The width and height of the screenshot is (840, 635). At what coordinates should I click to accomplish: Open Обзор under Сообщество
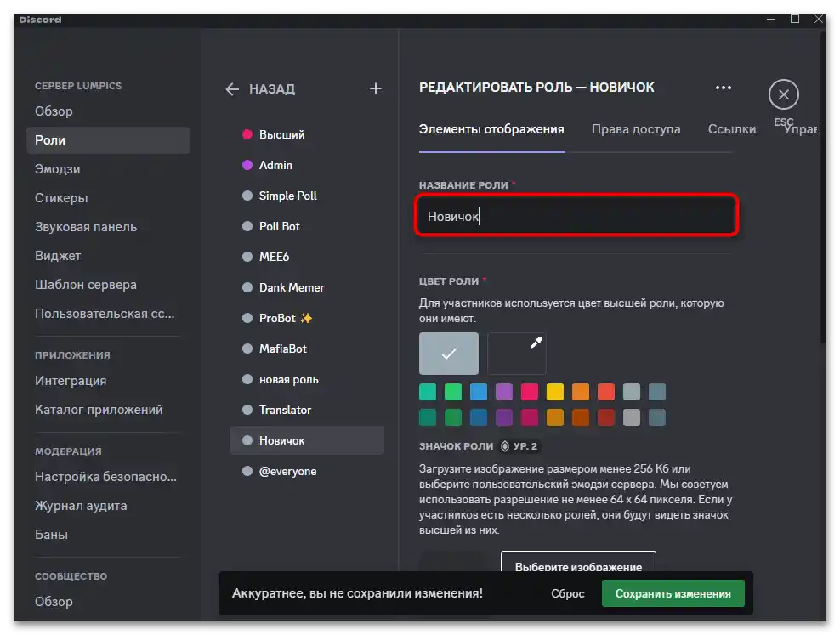pos(108,601)
